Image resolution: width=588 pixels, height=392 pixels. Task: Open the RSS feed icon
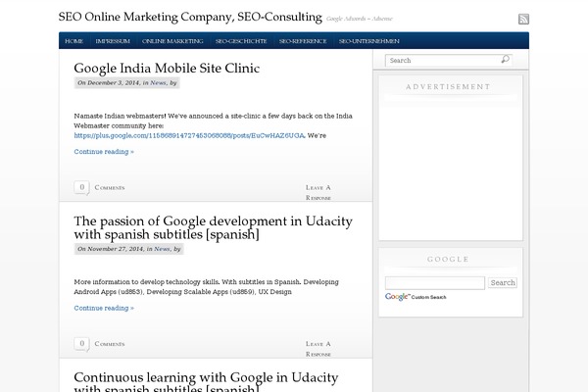pos(523,19)
